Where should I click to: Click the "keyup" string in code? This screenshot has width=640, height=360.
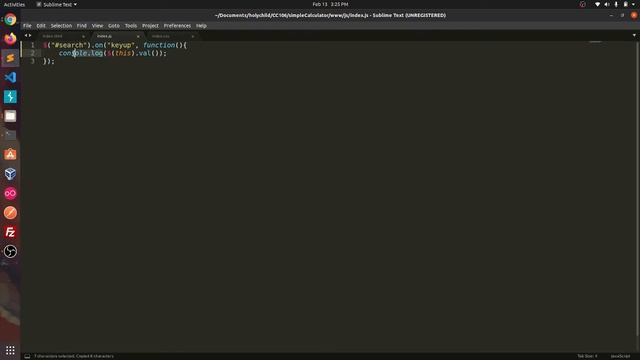click(x=121, y=45)
